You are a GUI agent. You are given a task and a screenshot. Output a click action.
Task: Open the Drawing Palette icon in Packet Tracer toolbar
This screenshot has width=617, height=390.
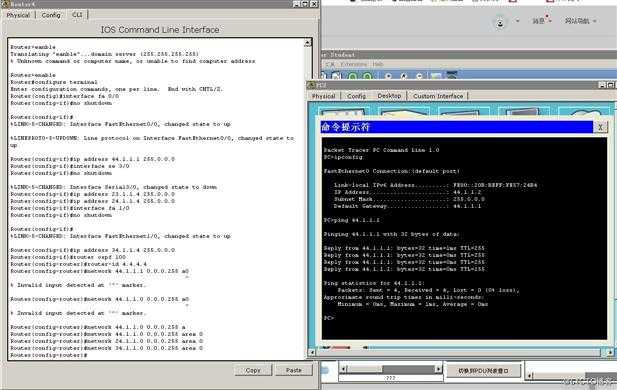click(436, 76)
